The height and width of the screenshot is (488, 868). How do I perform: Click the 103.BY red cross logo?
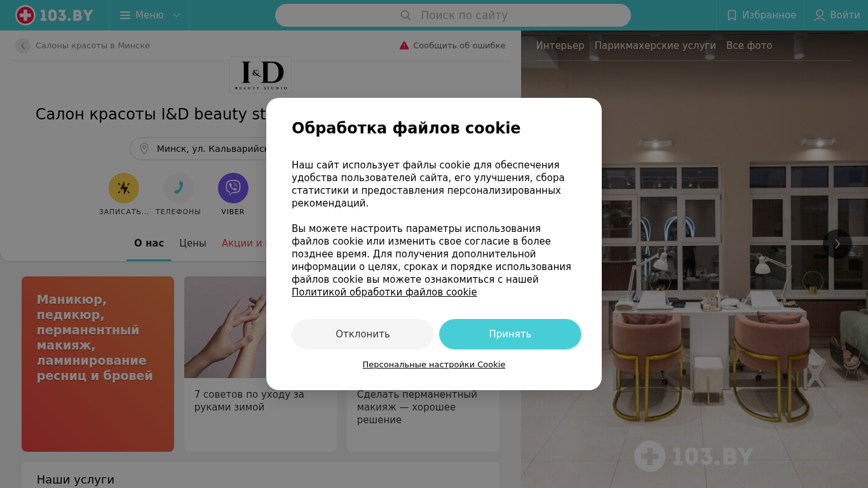tap(25, 15)
